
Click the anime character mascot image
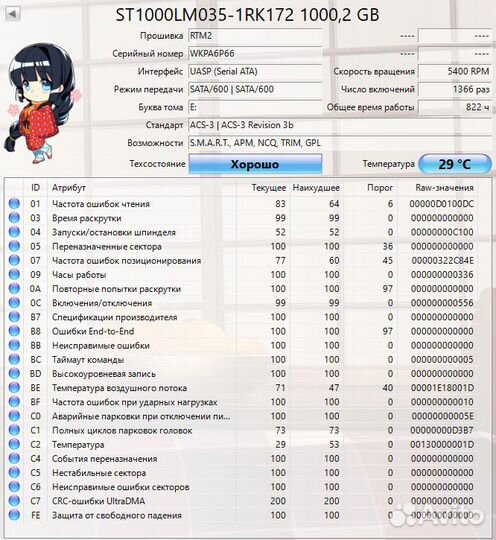42,103
